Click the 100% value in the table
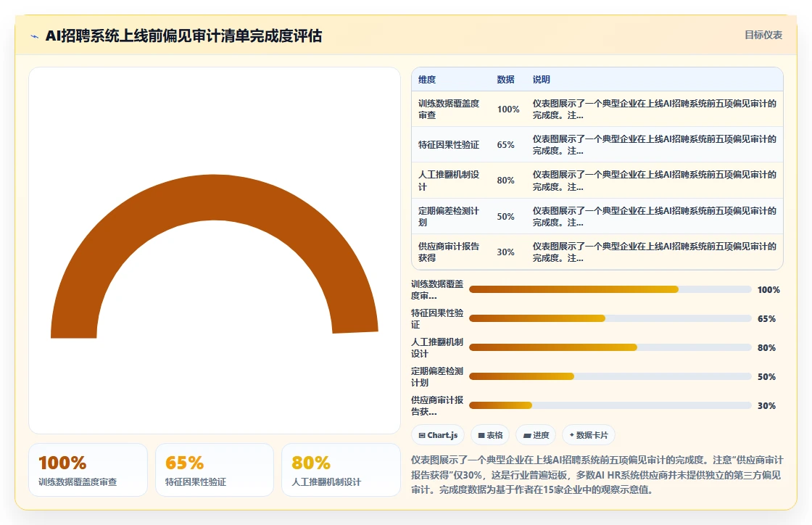The height and width of the screenshot is (525, 812). tap(508, 109)
